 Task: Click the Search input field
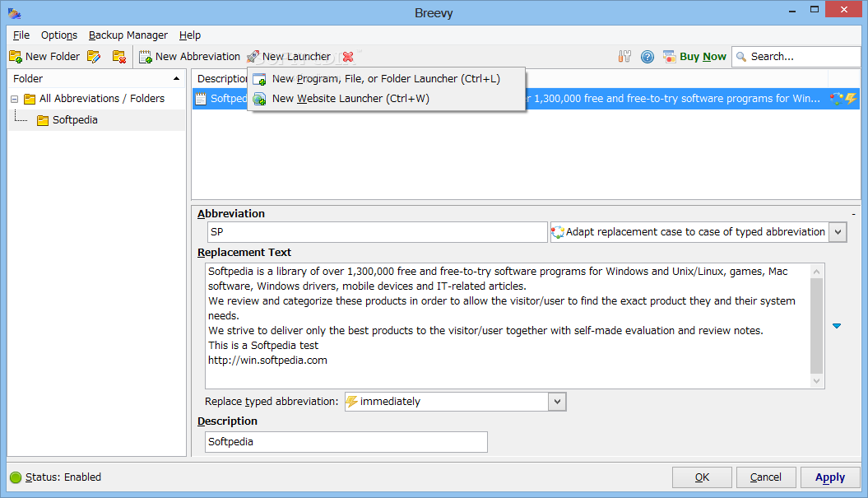[x=796, y=57]
